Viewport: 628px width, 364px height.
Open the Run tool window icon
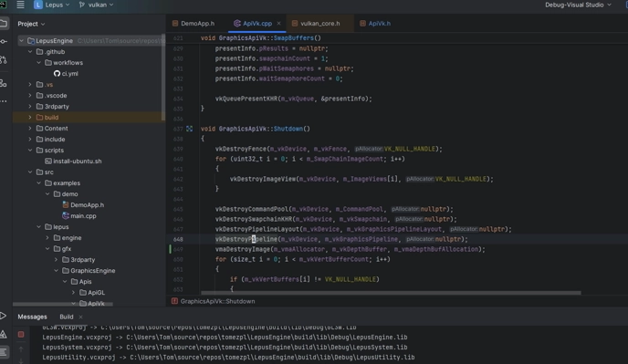(4, 316)
